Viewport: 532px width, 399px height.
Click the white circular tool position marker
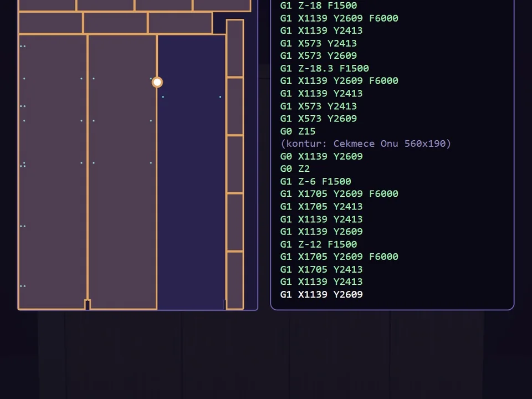coord(157,82)
